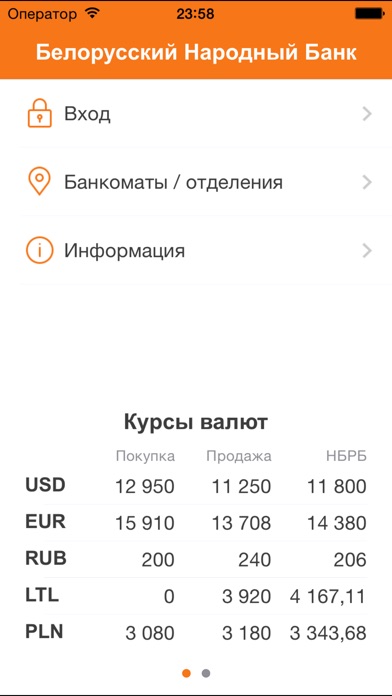Tap the orange padlock icon
The width and height of the screenshot is (392, 696).
pyautogui.click(x=40, y=114)
